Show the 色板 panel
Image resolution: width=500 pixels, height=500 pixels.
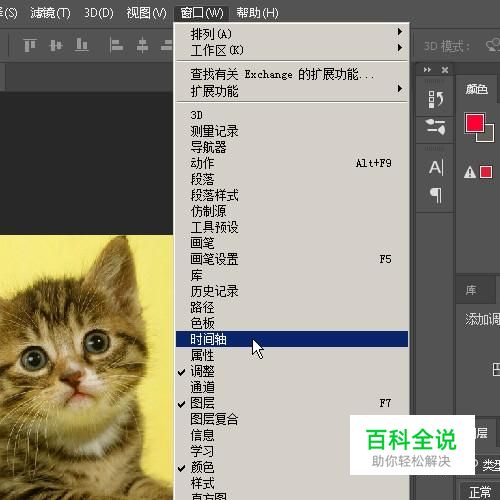292,323
